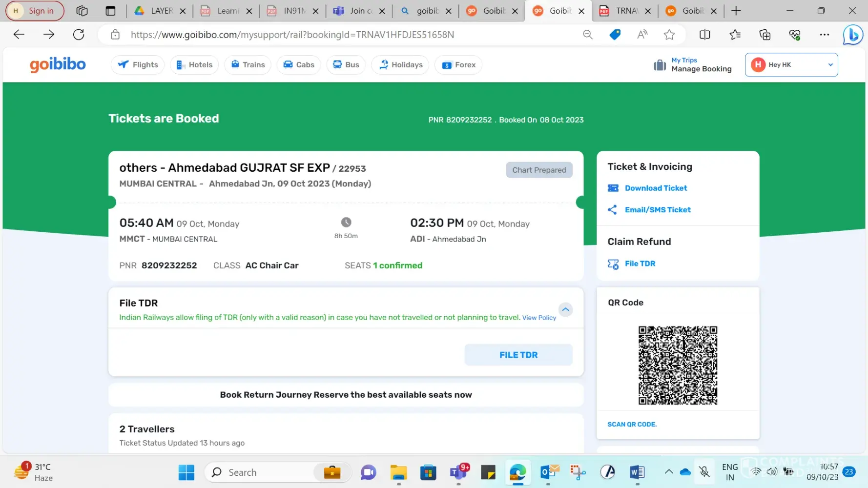Screen dimensions: 868x488
Task: Open the Forex section
Action: 458,65
